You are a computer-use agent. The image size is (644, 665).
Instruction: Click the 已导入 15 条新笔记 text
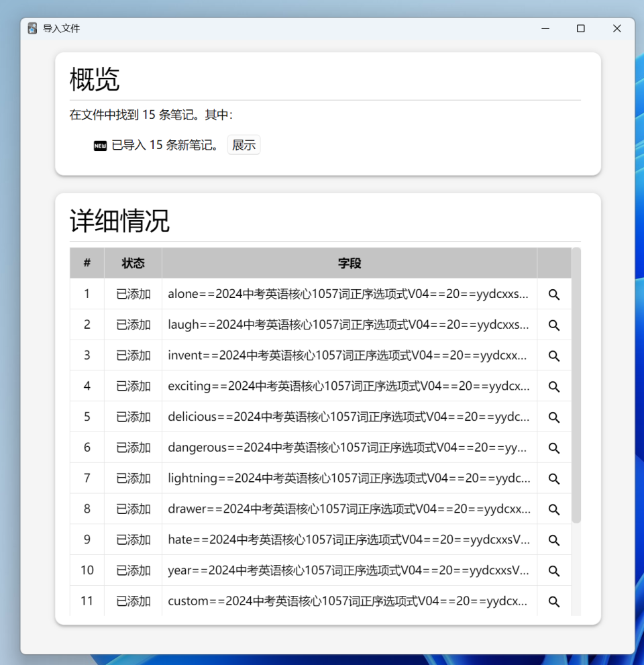point(166,145)
